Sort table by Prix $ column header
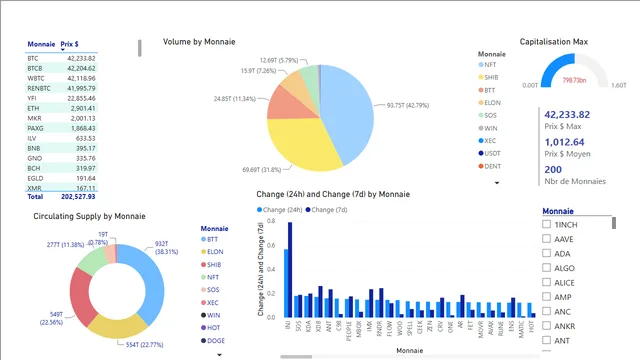 (x=69, y=44)
